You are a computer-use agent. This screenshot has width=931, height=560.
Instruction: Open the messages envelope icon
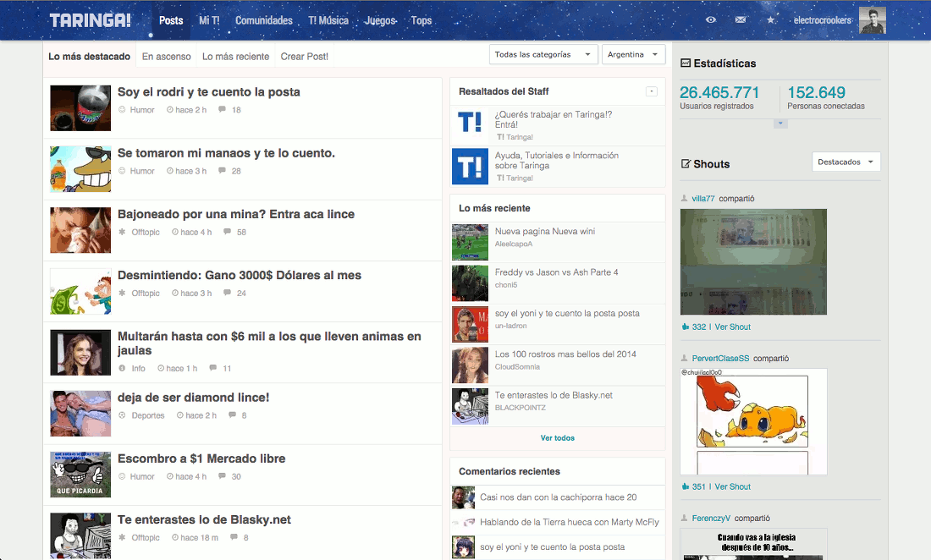(x=741, y=19)
